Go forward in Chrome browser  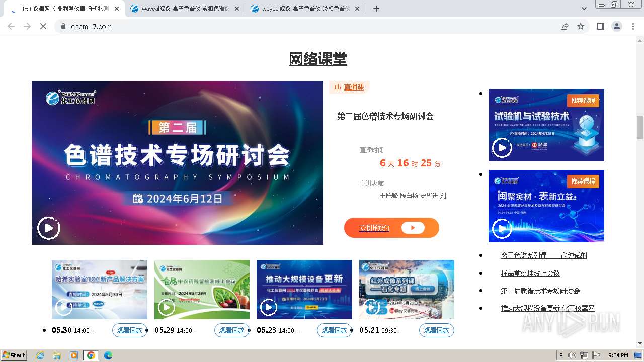27,27
